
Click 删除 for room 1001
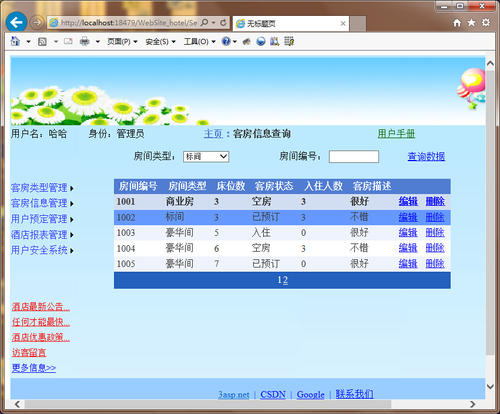[x=435, y=201]
